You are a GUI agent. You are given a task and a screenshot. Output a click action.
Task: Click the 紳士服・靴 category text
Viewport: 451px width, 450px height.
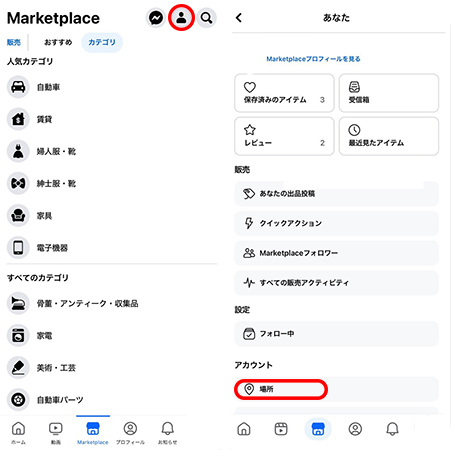(x=56, y=184)
